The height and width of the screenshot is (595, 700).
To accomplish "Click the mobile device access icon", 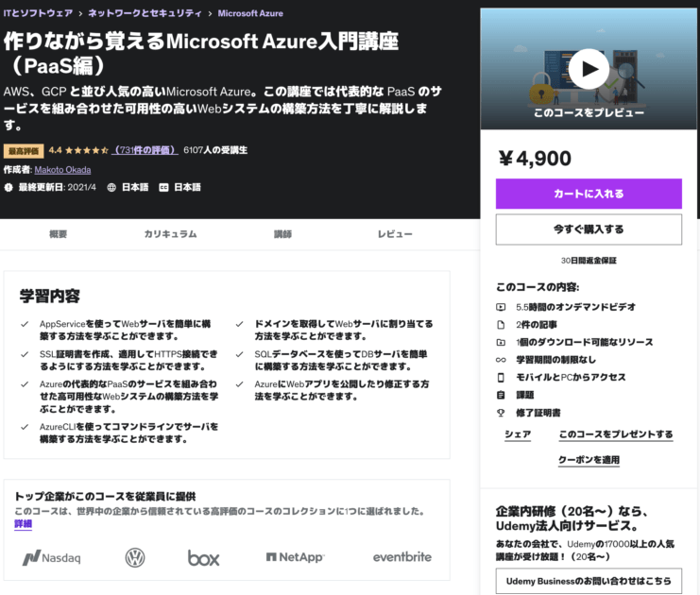I will coord(501,378).
